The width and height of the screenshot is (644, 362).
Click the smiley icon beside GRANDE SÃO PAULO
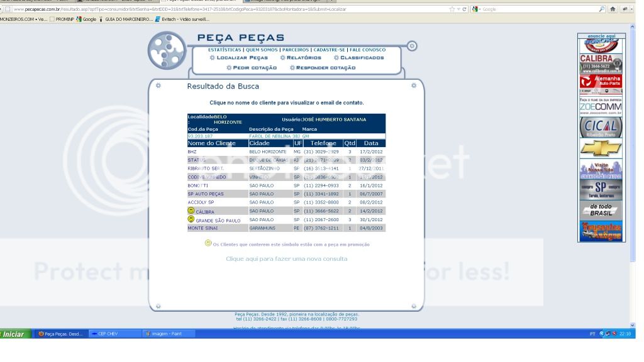(191, 219)
